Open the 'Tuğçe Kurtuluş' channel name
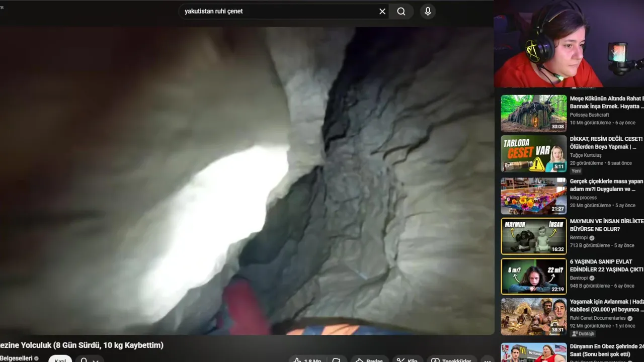Viewport: 644px width, 362px height. point(587,155)
